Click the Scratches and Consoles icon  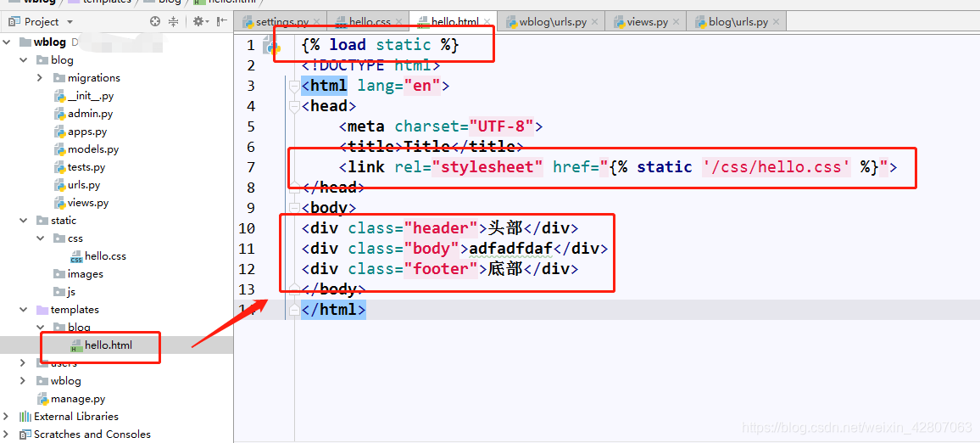(25, 435)
